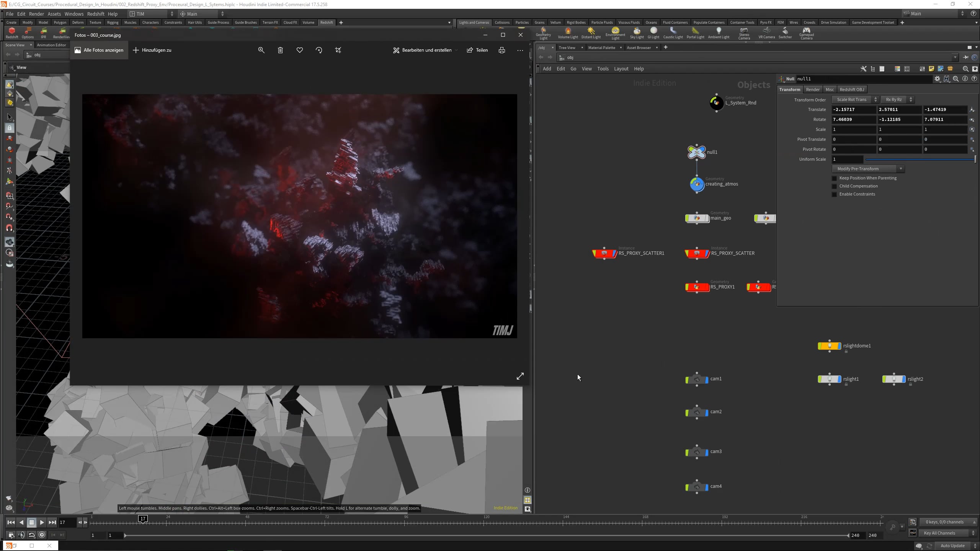Viewport: 980px width, 551px height.
Task: Click the Teilen share button in Fotos
Action: [x=477, y=50]
